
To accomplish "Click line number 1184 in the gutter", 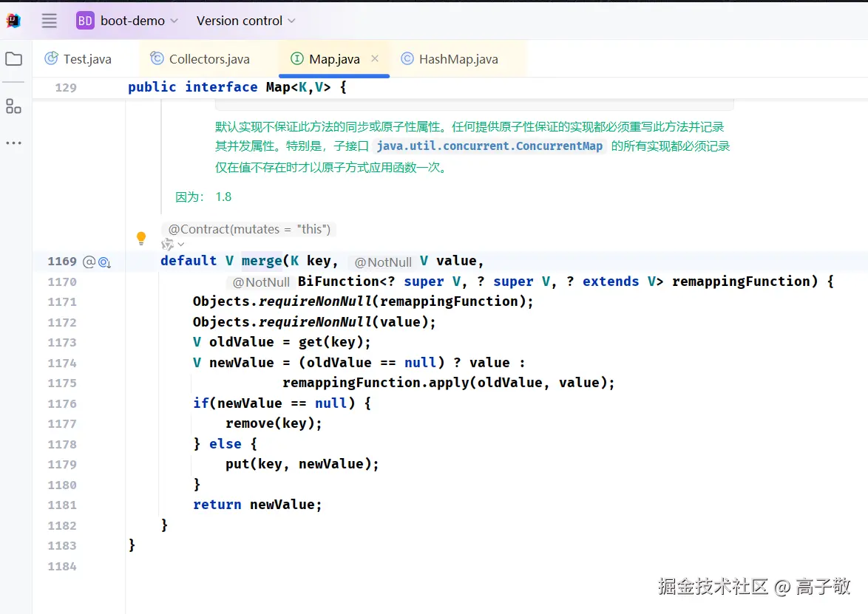I will [x=62, y=567].
